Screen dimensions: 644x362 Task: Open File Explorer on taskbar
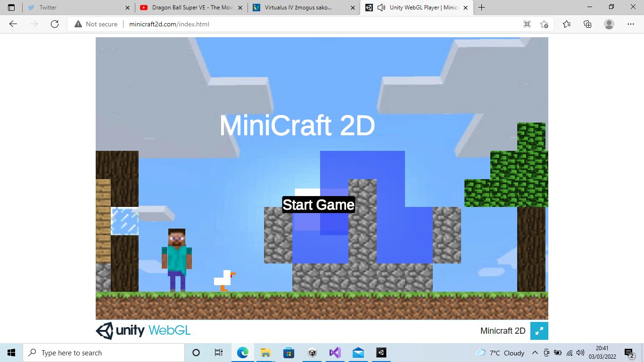(265, 353)
